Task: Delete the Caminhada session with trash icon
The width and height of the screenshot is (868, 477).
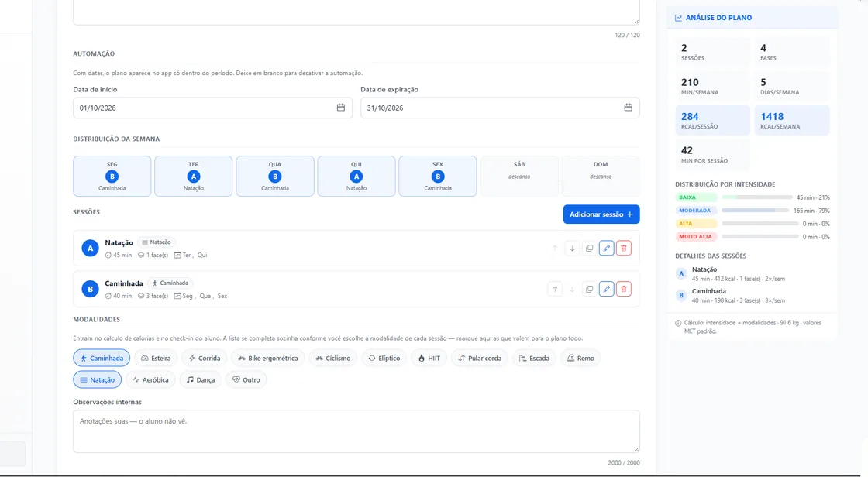Action: (x=624, y=289)
